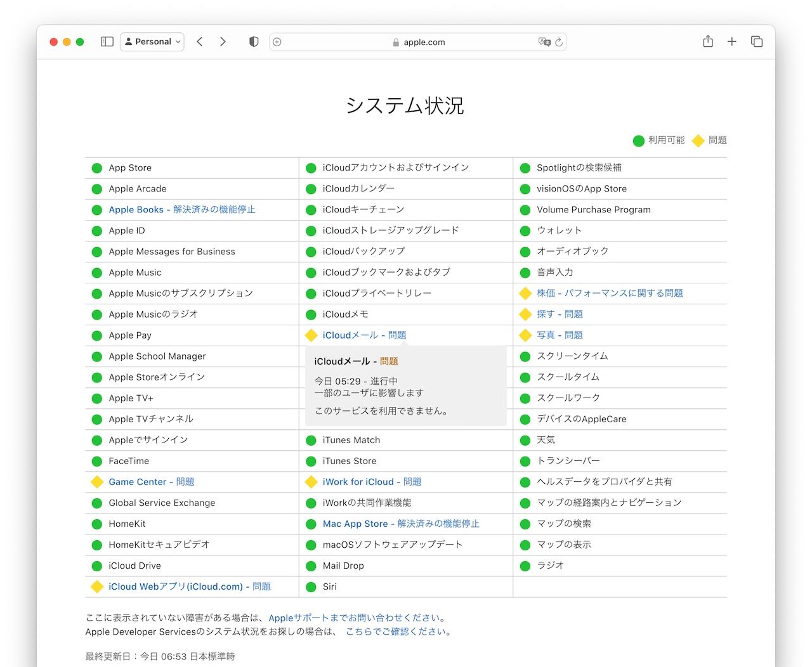This screenshot has width=812, height=667.
Task: Click macOSソフトウェアアップデート text
Action: [393, 545]
